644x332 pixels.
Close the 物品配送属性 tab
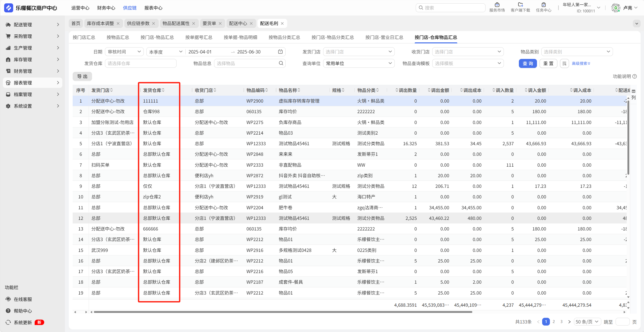[194, 24]
